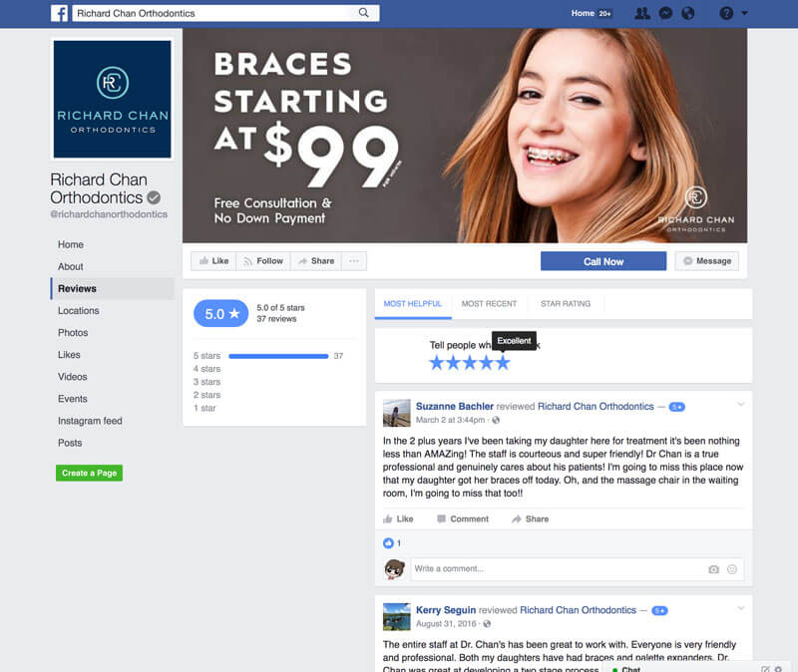The height and width of the screenshot is (672, 798).
Task: Open the emoji picker in comment box
Action: click(x=732, y=569)
